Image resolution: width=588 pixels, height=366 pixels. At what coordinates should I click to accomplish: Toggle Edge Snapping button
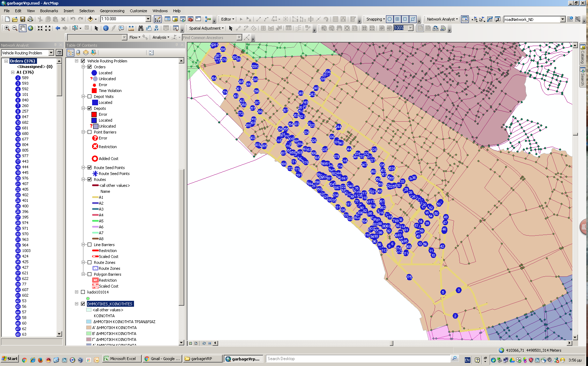point(412,19)
